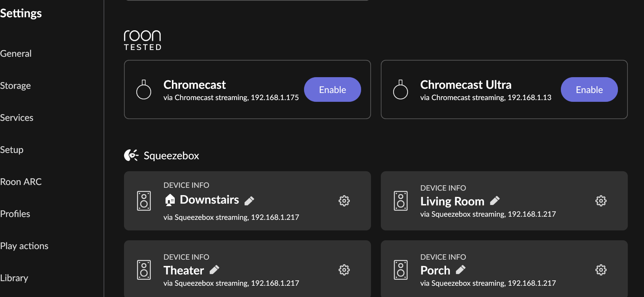Open DEVICE INFO for Theater
Screen dimensions: 644x297
pyautogui.click(x=186, y=257)
